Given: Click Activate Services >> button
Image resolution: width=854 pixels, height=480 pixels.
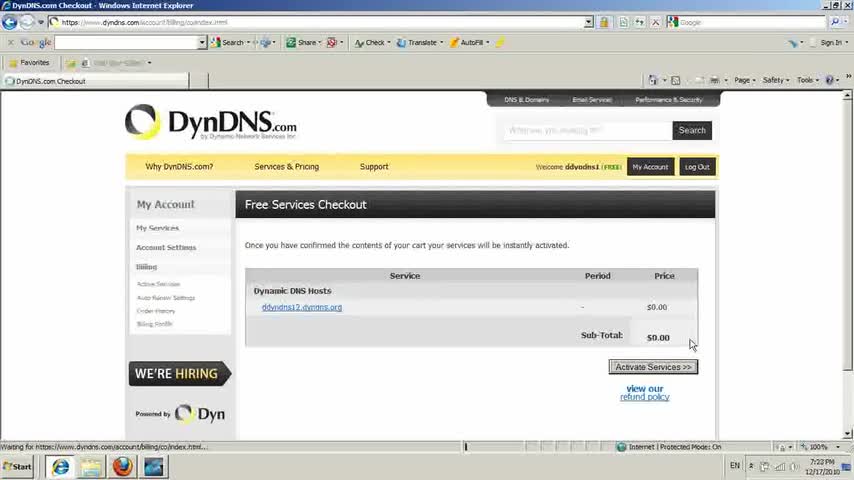Looking at the screenshot, I should [x=653, y=367].
